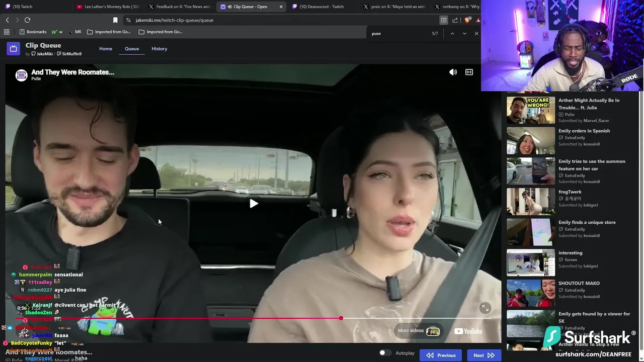Screen dimensions: 644x362
Task: Toggle closed captions on video
Action: pyautogui.click(x=469, y=72)
